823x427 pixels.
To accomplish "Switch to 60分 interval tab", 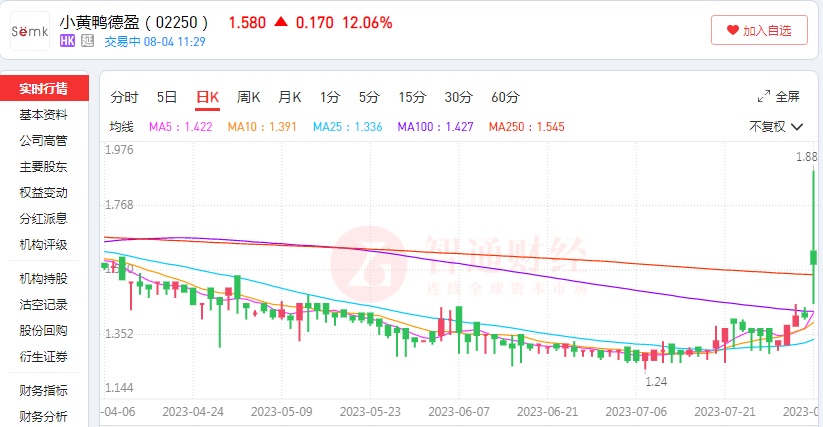I will point(505,97).
